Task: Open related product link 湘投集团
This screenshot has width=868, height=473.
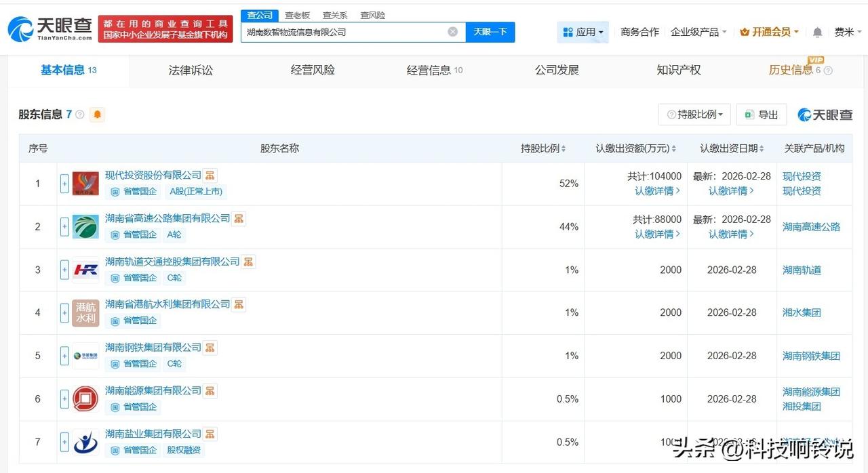Action: point(802,407)
